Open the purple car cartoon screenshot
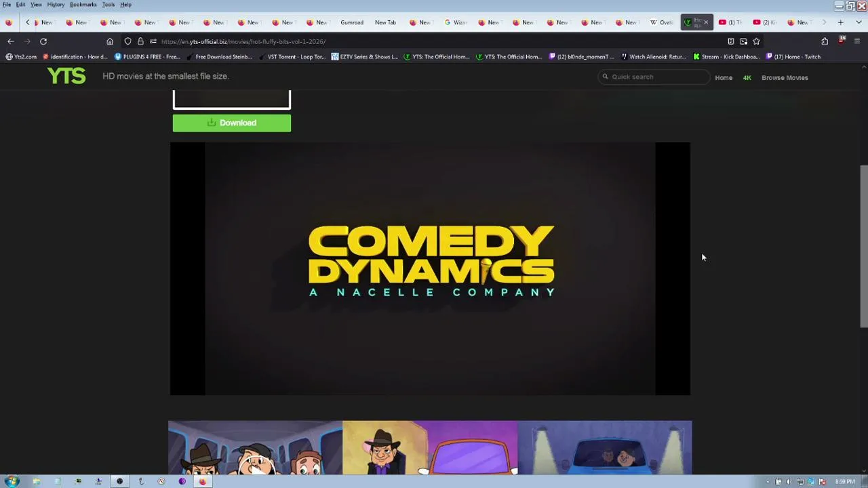The height and width of the screenshot is (488, 868). 430,448
